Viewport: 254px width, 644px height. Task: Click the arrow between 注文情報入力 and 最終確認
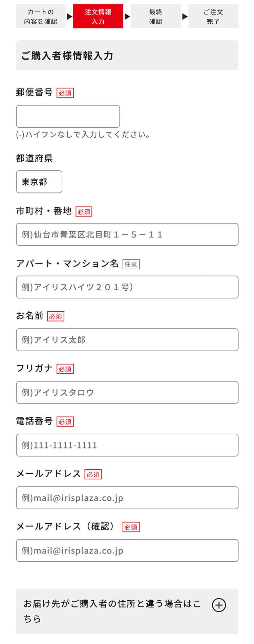[x=127, y=16]
